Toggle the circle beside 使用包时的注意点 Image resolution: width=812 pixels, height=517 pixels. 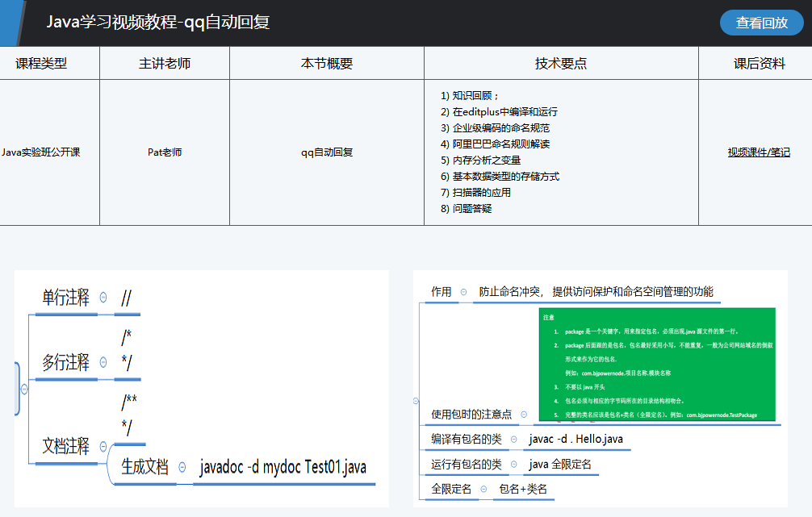(525, 415)
